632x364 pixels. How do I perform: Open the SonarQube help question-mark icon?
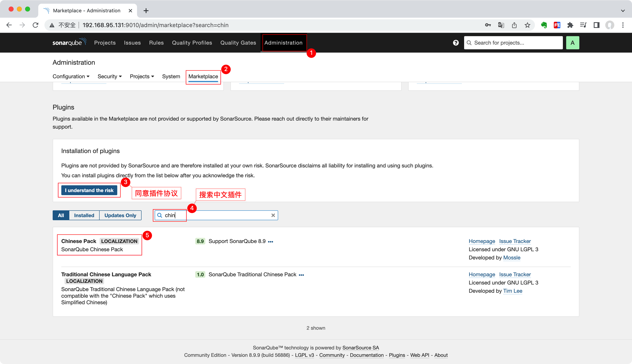[455, 43]
